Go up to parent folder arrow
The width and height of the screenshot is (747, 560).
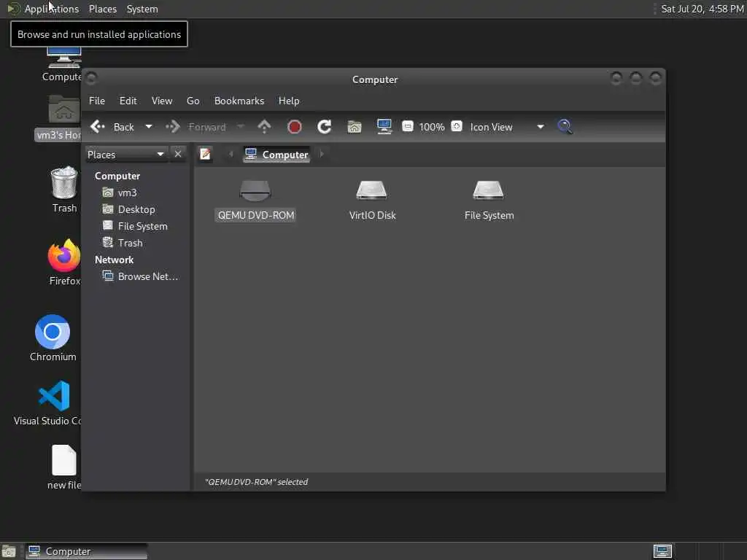(264, 127)
